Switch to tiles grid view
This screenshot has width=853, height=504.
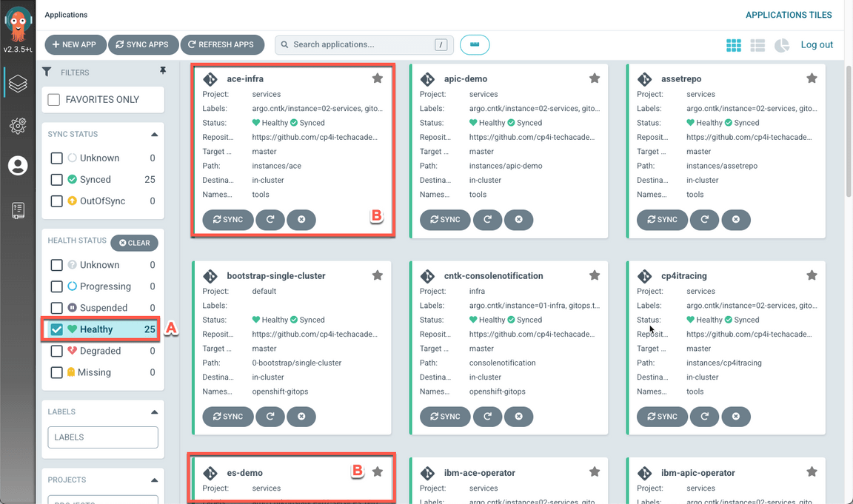733,45
